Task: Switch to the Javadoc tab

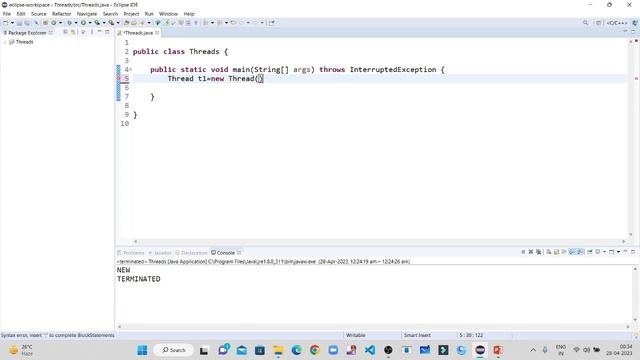Action: click(x=160, y=253)
